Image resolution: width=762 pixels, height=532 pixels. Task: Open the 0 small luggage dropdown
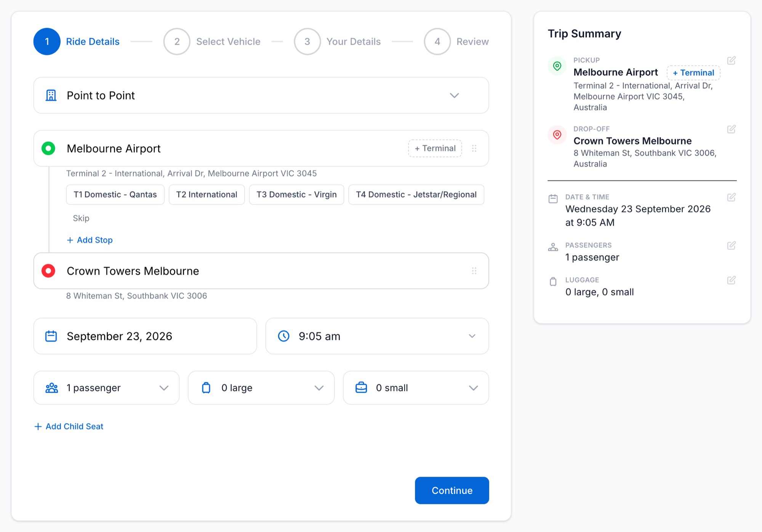(x=416, y=388)
